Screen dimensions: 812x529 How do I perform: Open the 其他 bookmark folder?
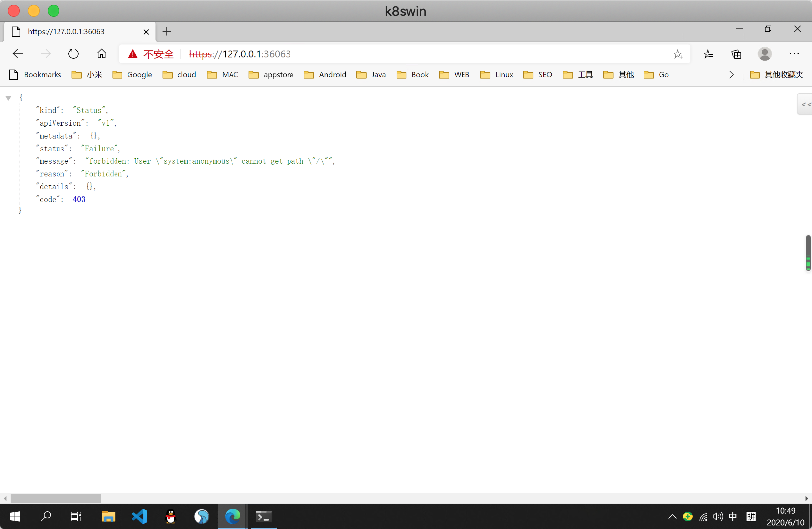619,75
